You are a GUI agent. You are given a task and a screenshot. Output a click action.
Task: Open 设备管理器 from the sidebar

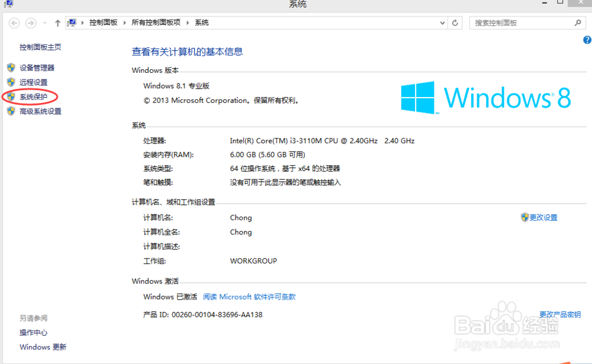37,68
